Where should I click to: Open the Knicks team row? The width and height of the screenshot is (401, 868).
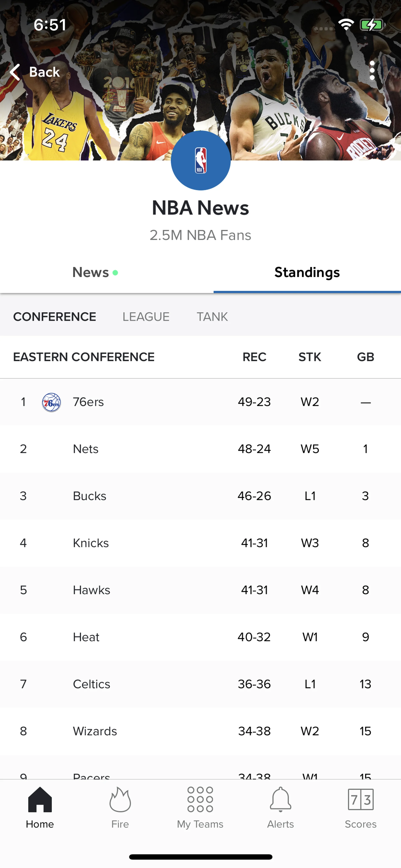(x=200, y=543)
